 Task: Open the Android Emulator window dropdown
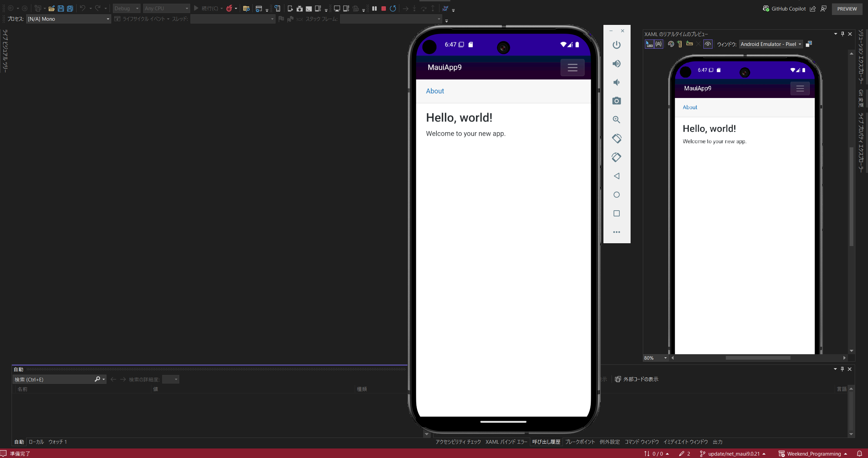point(800,44)
